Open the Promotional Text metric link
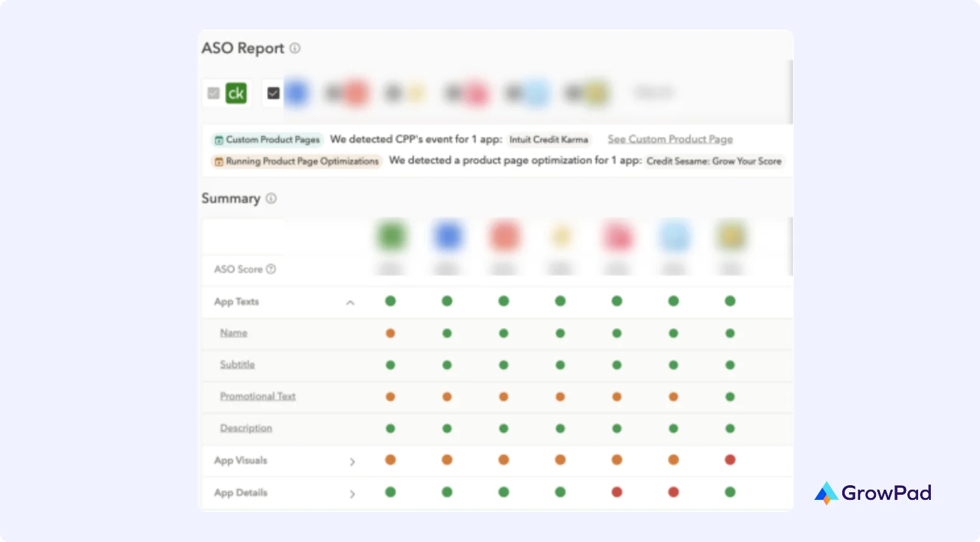The height and width of the screenshot is (542, 980). [x=258, y=396]
